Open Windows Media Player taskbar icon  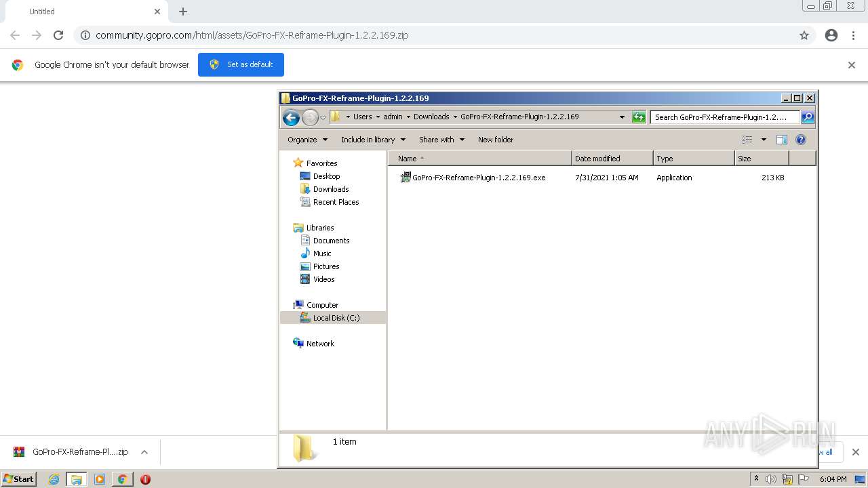coord(100,479)
